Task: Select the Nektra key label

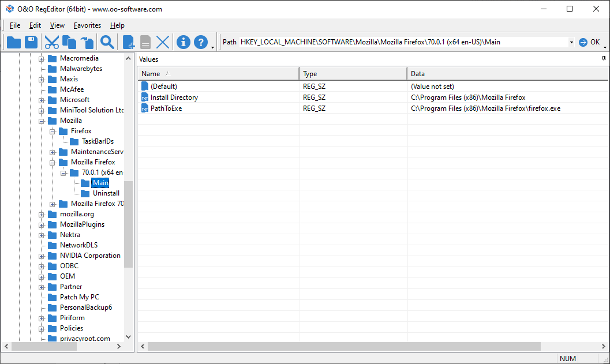Action: point(70,235)
